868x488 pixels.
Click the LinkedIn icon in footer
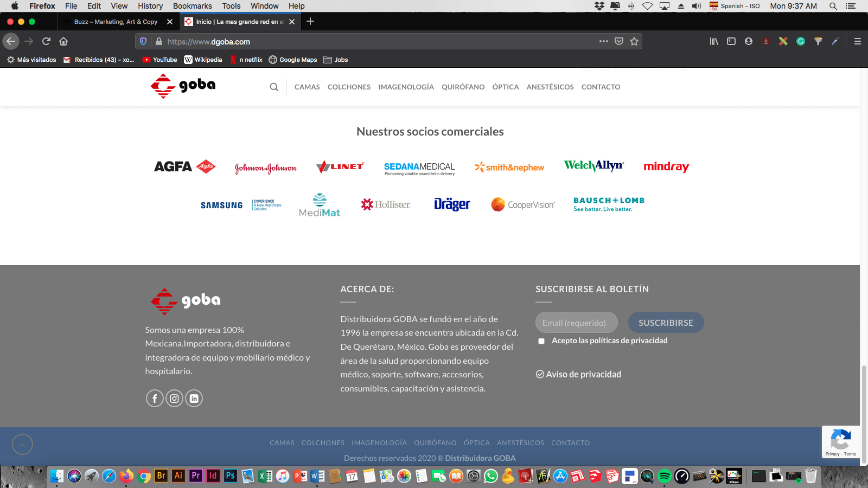[x=194, y=399]
